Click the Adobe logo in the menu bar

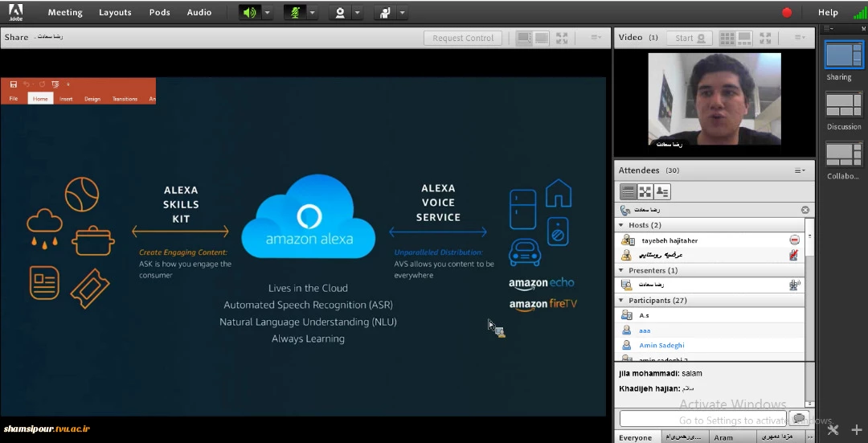tap(16, 11)
